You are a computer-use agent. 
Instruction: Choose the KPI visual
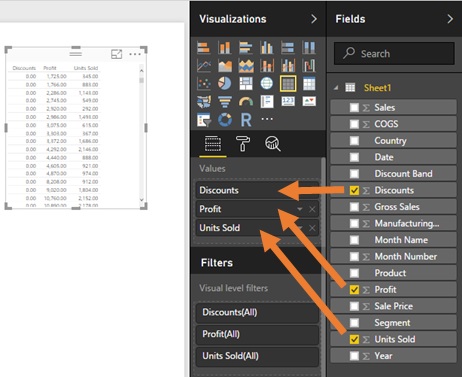coord(309,101)
